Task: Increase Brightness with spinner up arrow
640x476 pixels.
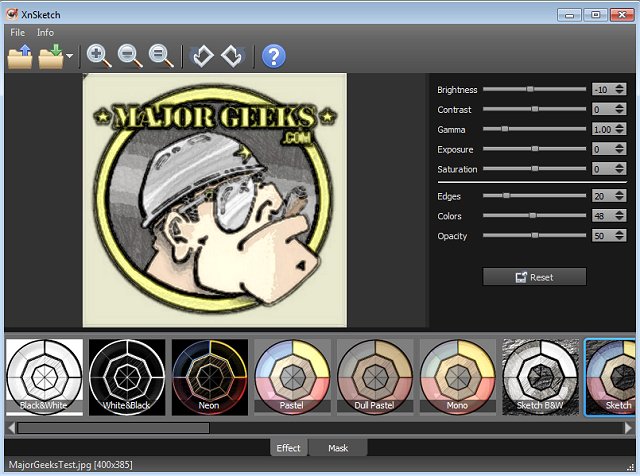Action: [x=620, y=86]
